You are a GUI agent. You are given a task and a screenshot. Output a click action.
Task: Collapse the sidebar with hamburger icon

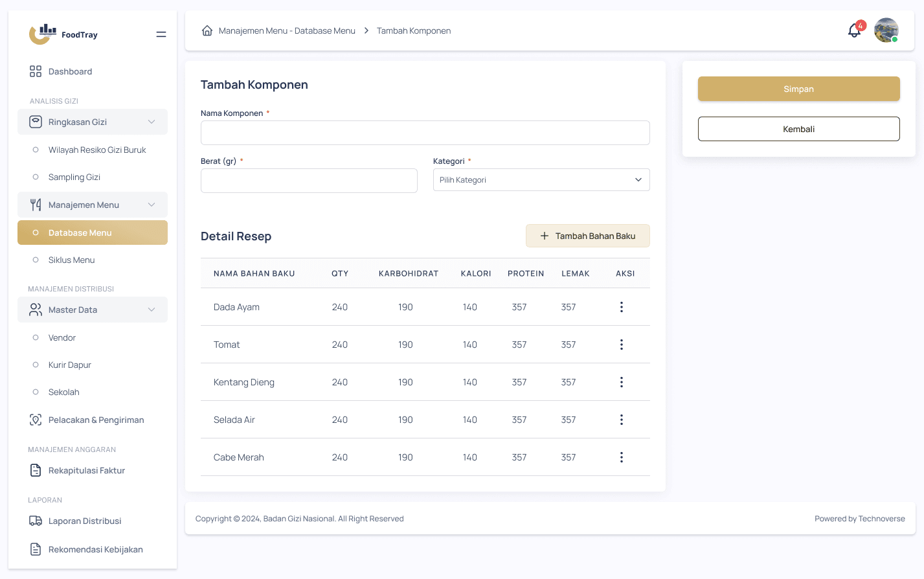pyautogui.click(x=161, y=34)
